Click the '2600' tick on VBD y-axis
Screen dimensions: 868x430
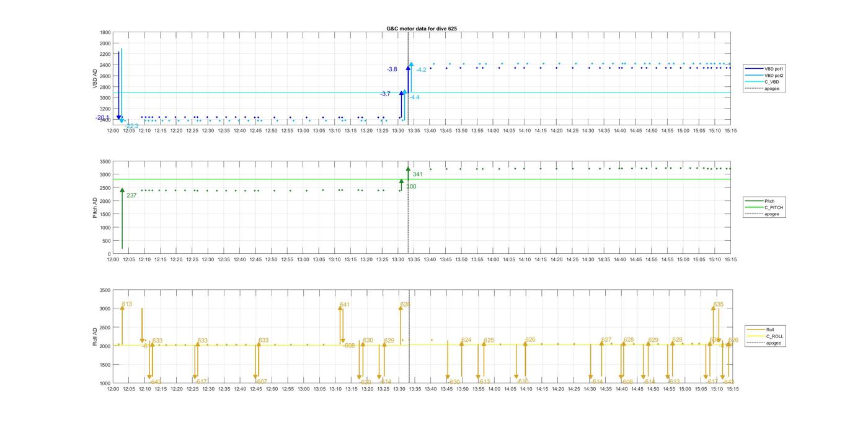coord(105,76)
